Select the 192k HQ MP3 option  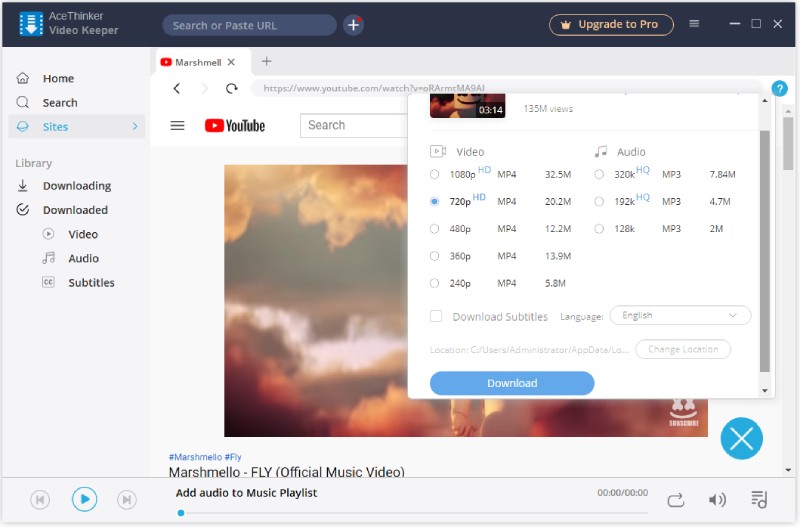click(x=599, y=202)
